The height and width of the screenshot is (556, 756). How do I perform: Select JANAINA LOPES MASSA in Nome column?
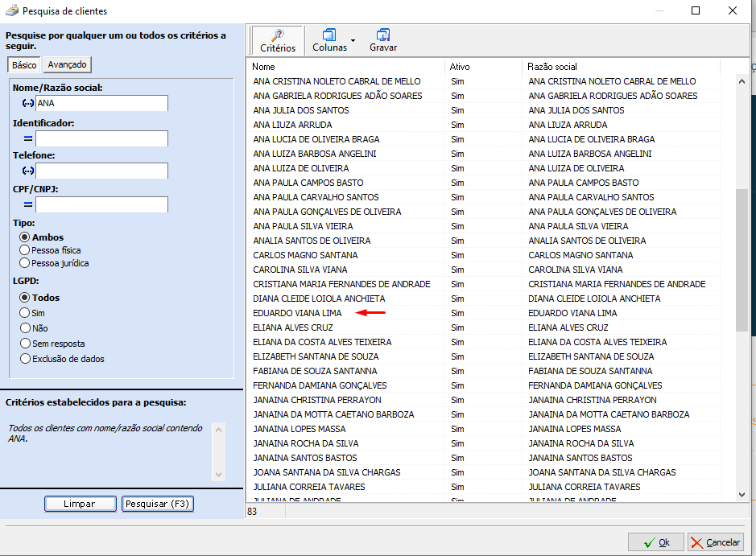[x=299, y=429]
